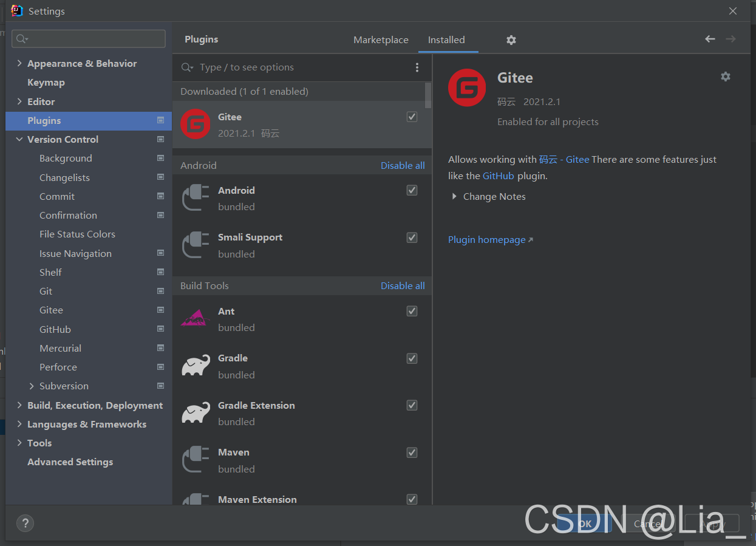Click the Gradle elephant icon
The width and height of the screenshot is (756, 546).
[196, 366]
